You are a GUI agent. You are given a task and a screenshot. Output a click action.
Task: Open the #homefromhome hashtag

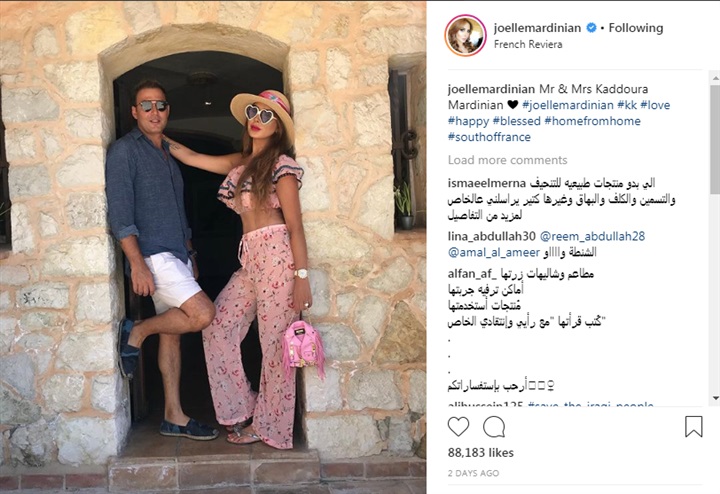pos(592,121)
